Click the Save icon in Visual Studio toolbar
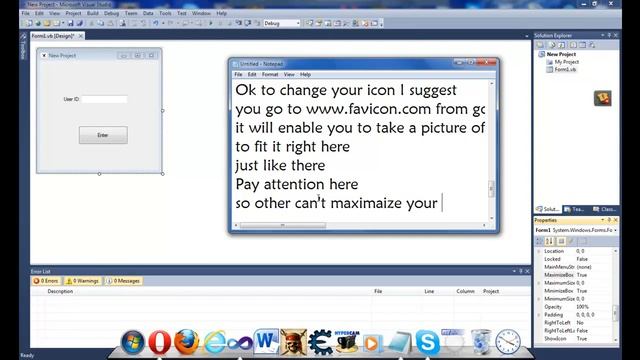Image resolution: width=640 pixels, height=360 pixels. click(71, 23)
